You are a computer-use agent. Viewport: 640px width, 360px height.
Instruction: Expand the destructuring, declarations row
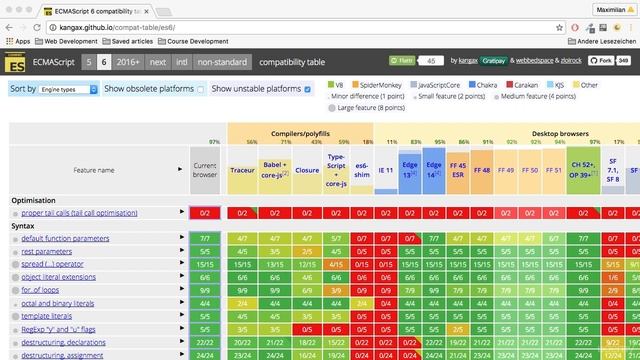182,341
